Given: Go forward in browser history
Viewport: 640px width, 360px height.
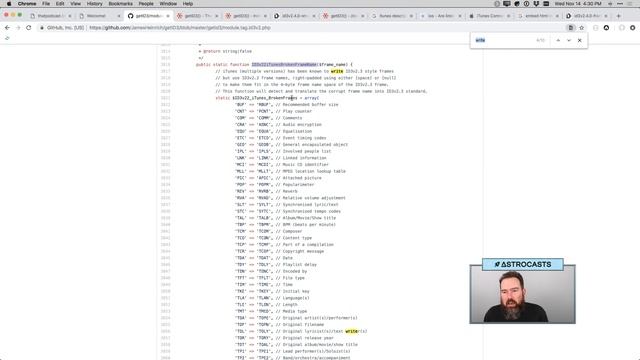Looking at the screenshot, I should pos(18,28).
